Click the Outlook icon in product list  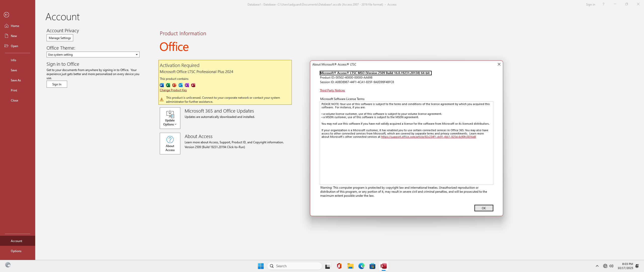(181, 85)
